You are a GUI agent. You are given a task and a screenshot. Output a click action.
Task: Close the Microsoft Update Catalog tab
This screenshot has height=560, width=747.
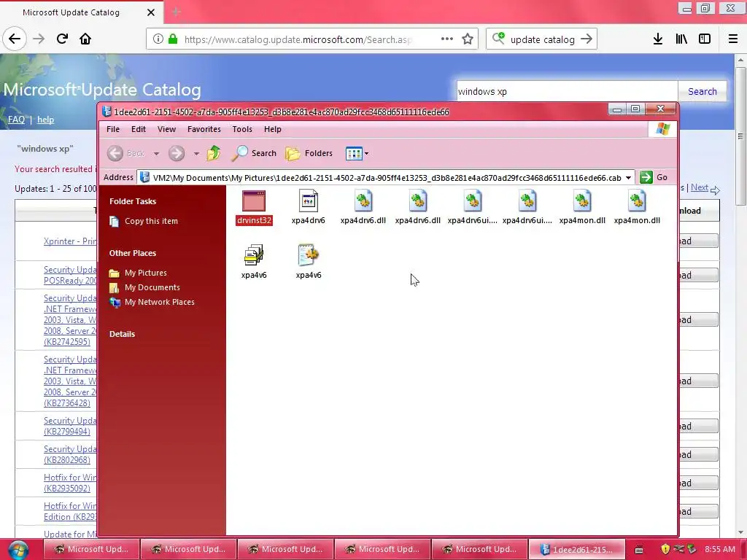click(151, 12)
